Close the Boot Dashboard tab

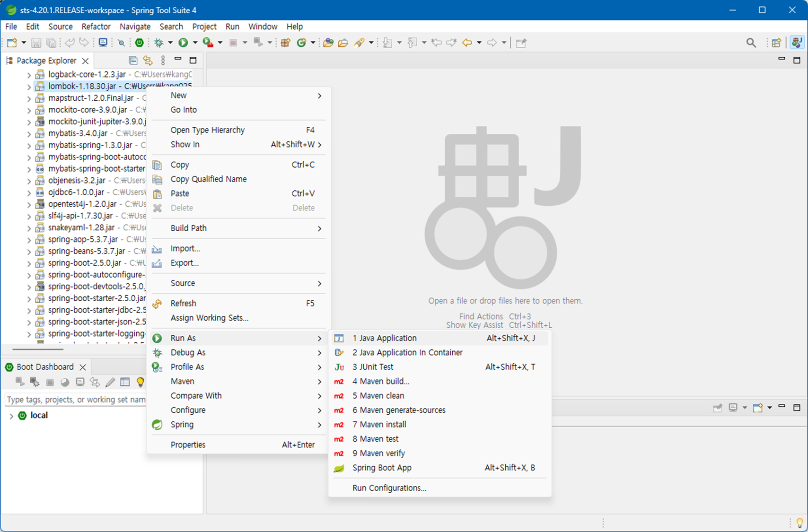click(83, 367)
